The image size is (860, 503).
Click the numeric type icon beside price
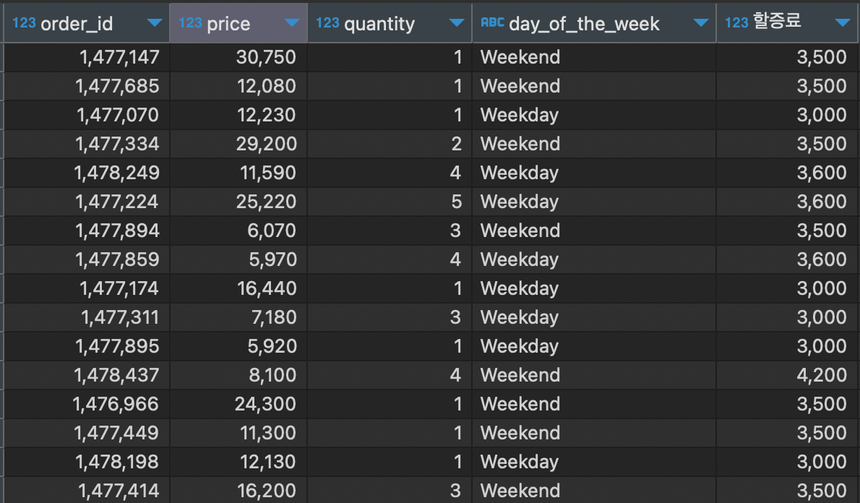pos(190,23)
